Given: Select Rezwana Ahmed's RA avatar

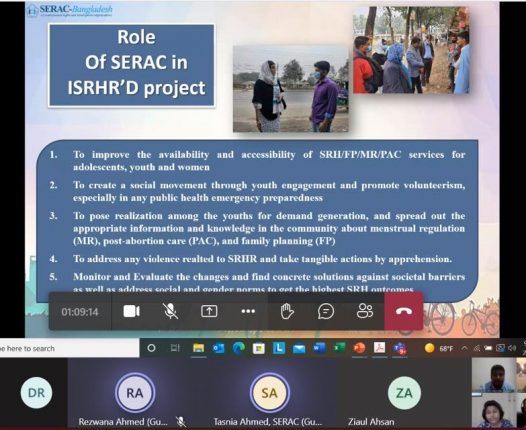Looking at the screenshot, I should tap(135, 393).
